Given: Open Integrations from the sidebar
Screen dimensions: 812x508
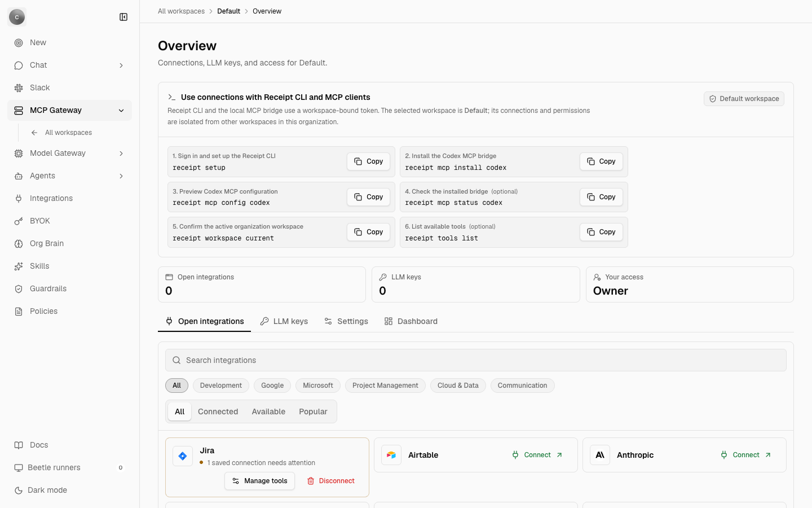Looking at the screenshot, I should coord(69,198).
